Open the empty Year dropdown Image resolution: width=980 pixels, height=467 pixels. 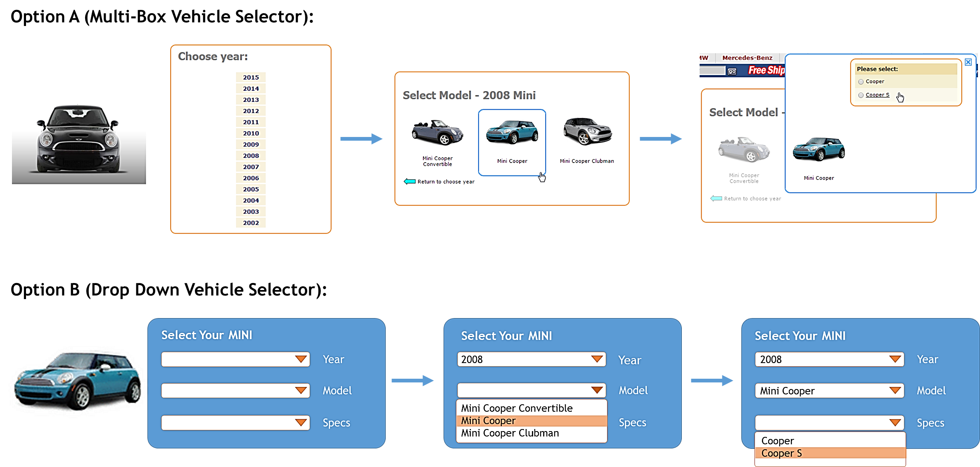(x=235, y=359)
